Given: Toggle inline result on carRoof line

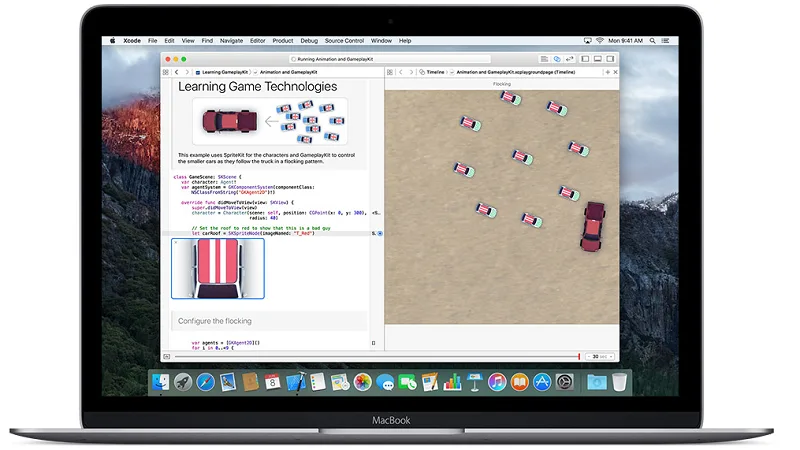Looking at the screenshot, I should (x=380, y=233).
